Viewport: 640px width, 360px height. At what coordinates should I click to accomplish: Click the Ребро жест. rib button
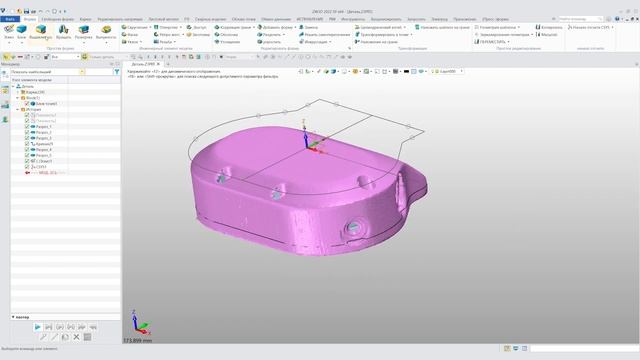(167, 35)
